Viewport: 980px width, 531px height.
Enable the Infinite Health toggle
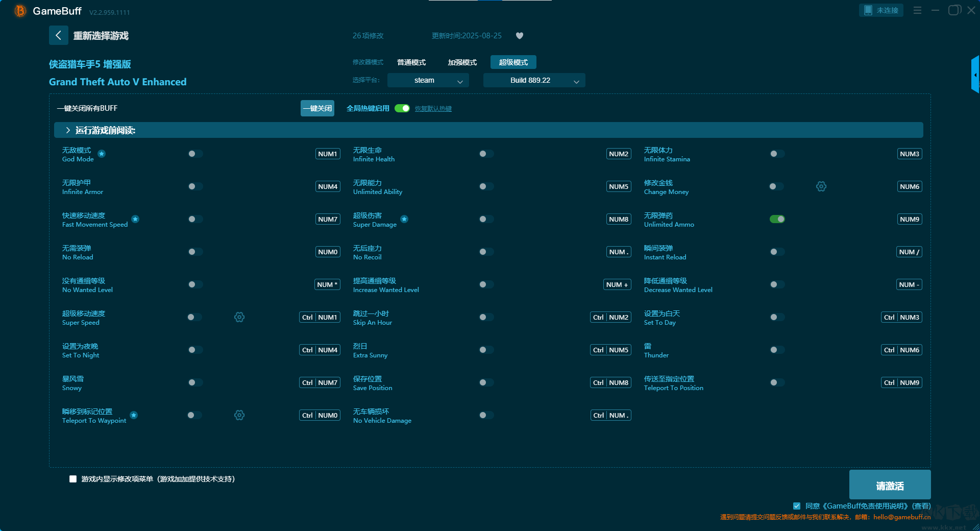[486, 154]
